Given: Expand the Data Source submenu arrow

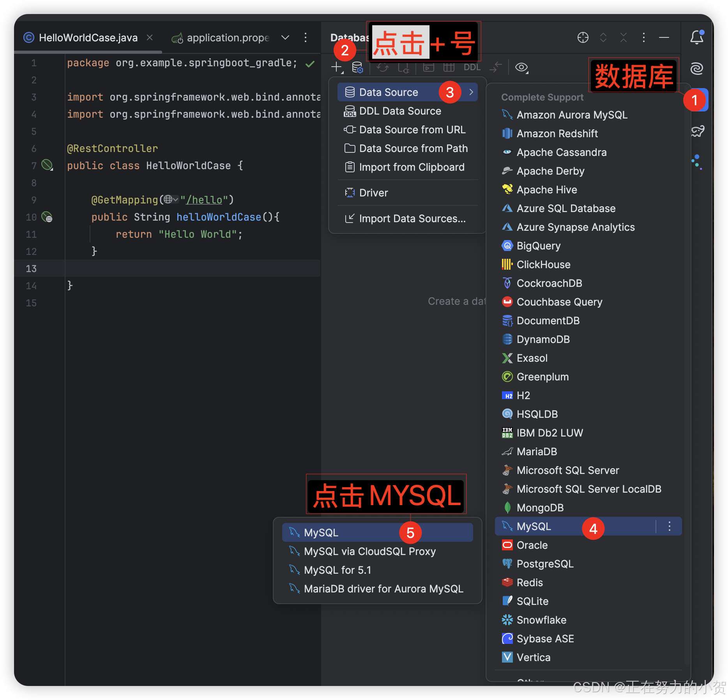Looking at the screenshot, I should click(x=471, y=92).
